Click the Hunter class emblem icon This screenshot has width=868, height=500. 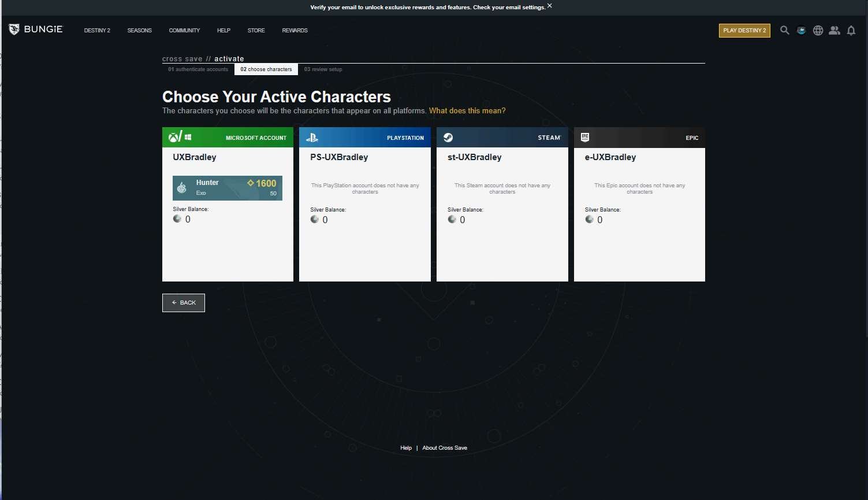pyautogui.click(x=182, y=188)
